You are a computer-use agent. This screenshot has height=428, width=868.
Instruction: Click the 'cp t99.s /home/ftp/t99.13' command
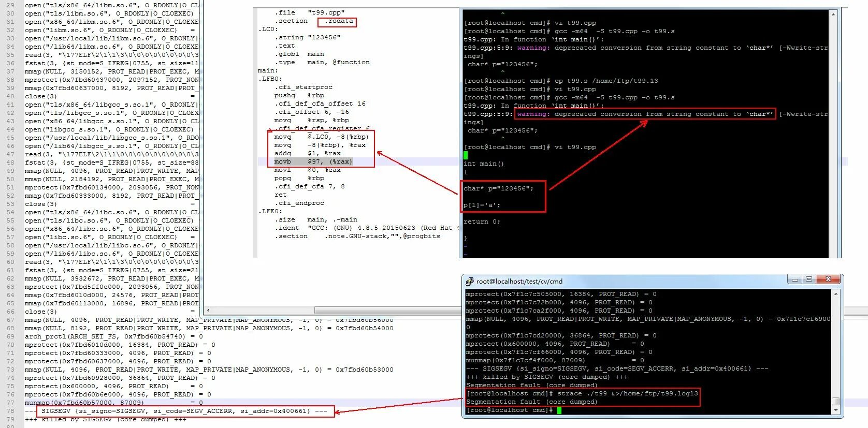coord(606,81)
